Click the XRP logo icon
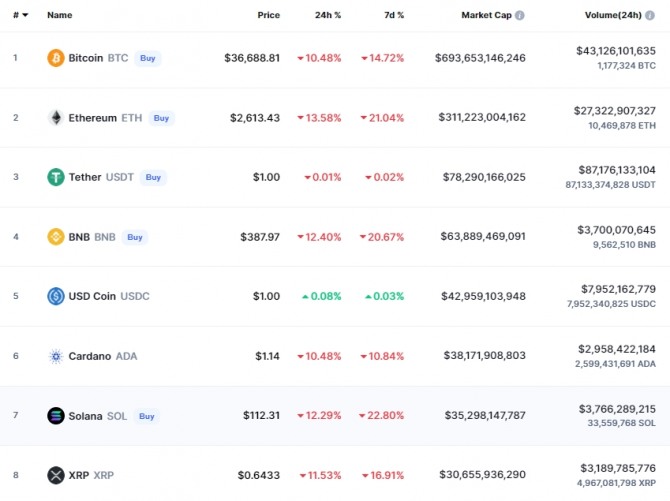This screenshot has width=670, height=501. pos(56,475)
